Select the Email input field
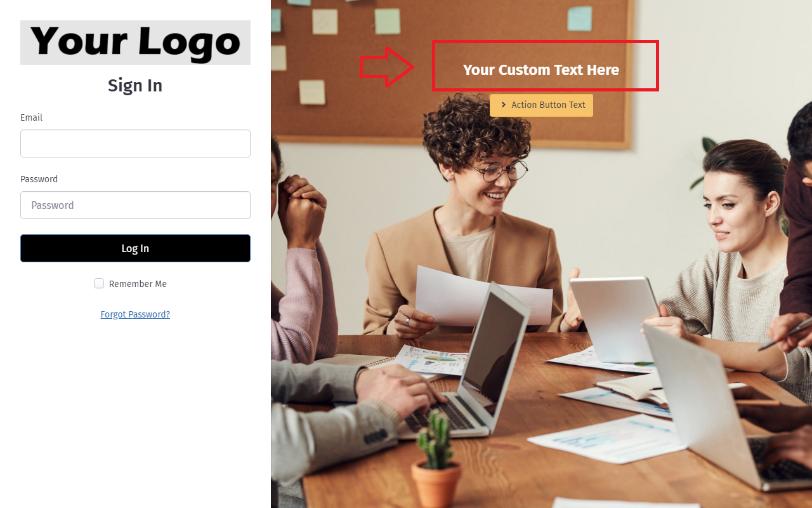 click(135, 144)
